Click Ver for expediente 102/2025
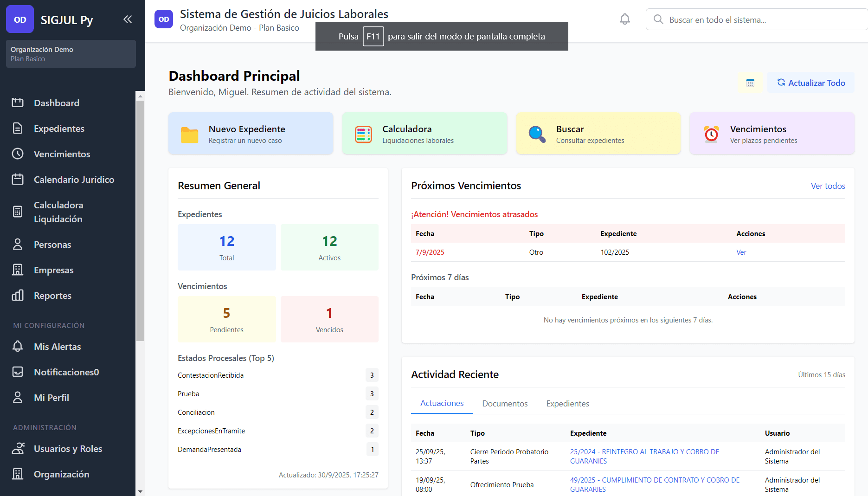868x496 pixels. tap(741, 252)
